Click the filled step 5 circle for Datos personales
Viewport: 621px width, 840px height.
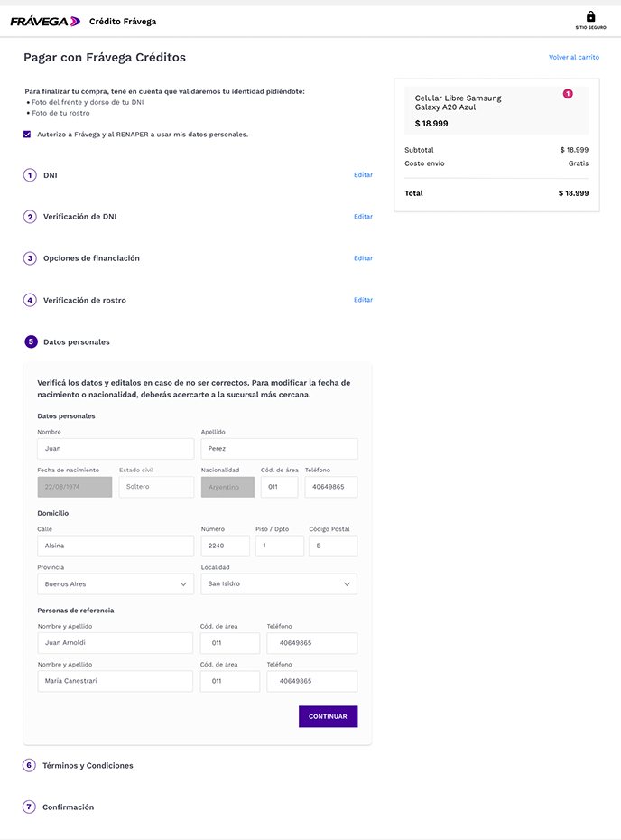[31, 341]
